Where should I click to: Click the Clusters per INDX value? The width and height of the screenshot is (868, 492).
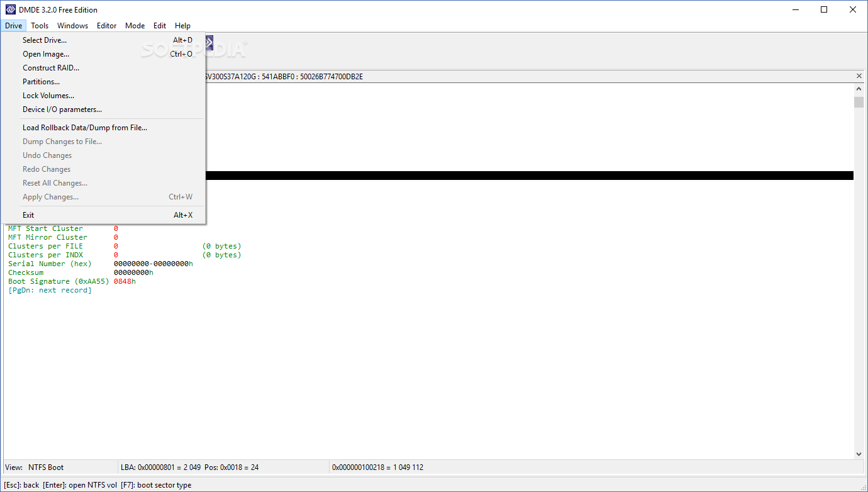point(116,255)
